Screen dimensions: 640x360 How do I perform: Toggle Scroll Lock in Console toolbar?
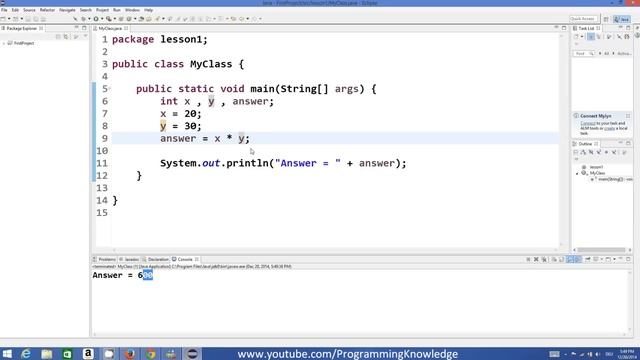coord(562,259)
